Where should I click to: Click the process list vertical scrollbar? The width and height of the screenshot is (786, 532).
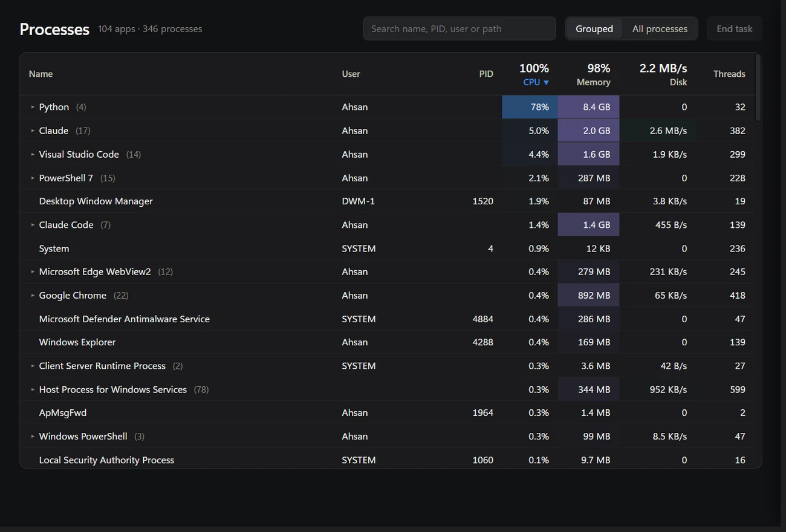758,88
